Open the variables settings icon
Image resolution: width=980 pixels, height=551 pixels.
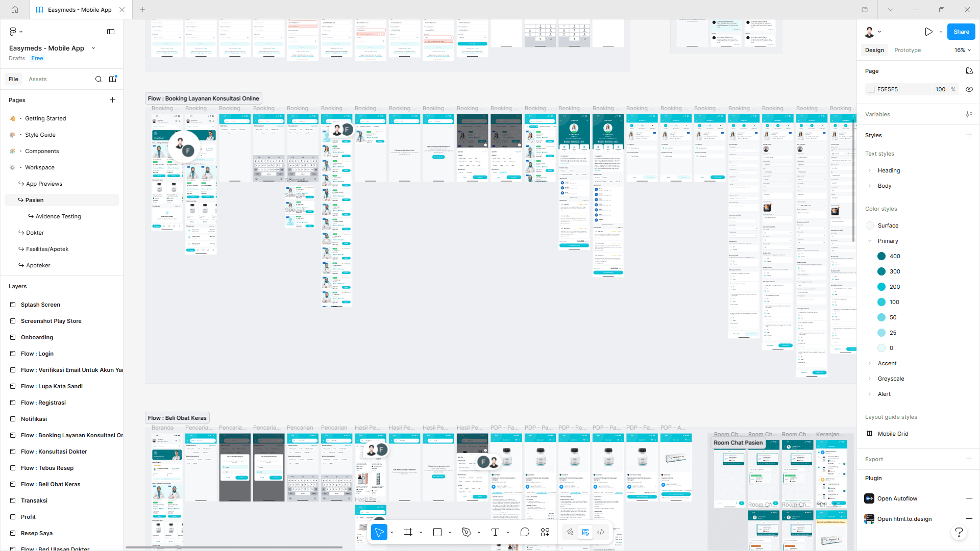(969, 114)
